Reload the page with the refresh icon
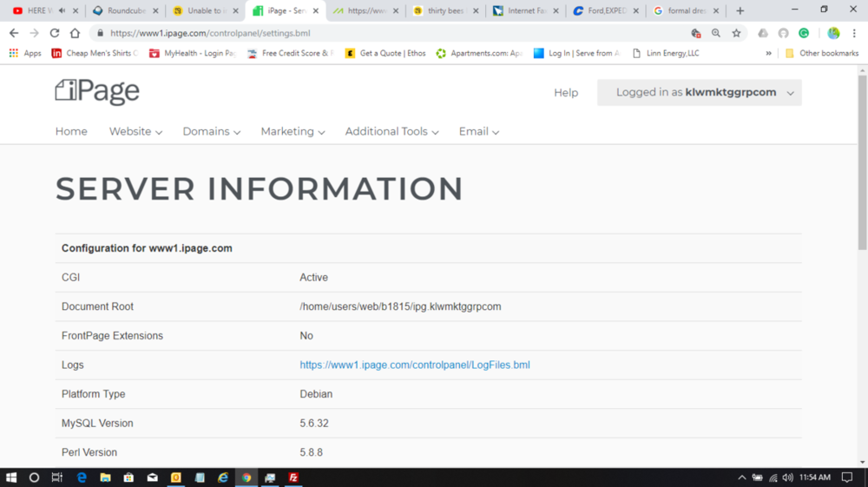The image size is (868, 487). pos(55,33)
